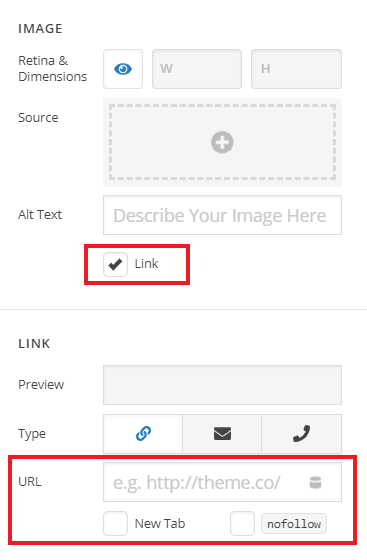Click the LINK section heading
367x560 pixels.
pos(34,344)
